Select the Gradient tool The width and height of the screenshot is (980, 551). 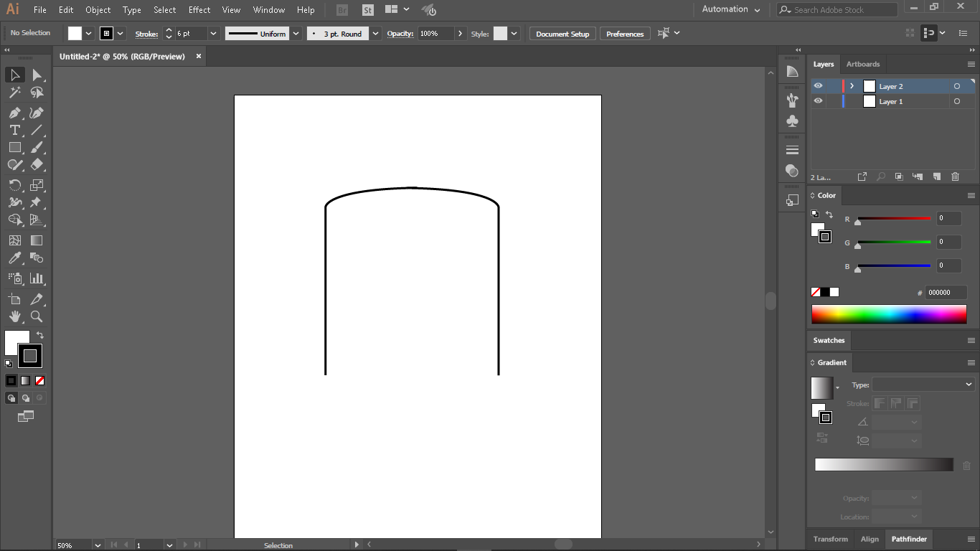[x=37, y=240]
